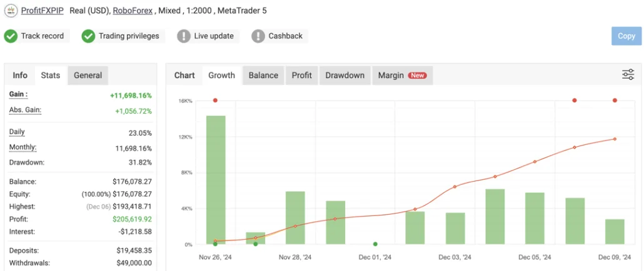The width and height of the screenshot is (644, 271).
Task: Switch to the Info tab
Action: pyautogui.click(x=20, y=76)
